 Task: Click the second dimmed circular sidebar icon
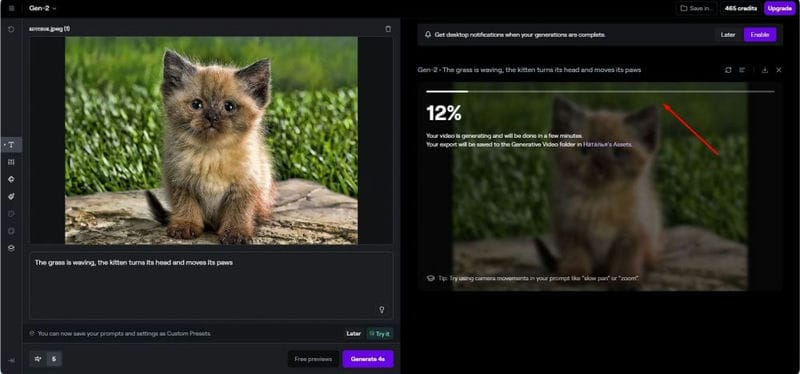tap(11, 231)
